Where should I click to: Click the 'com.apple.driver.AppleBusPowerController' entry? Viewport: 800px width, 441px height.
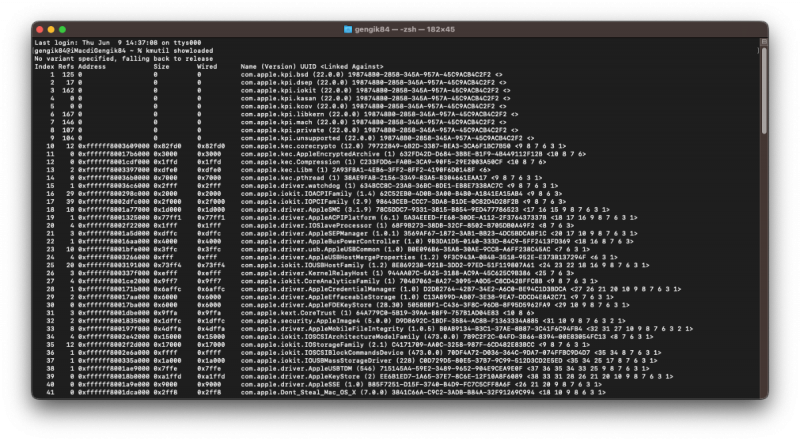[320, 241]
